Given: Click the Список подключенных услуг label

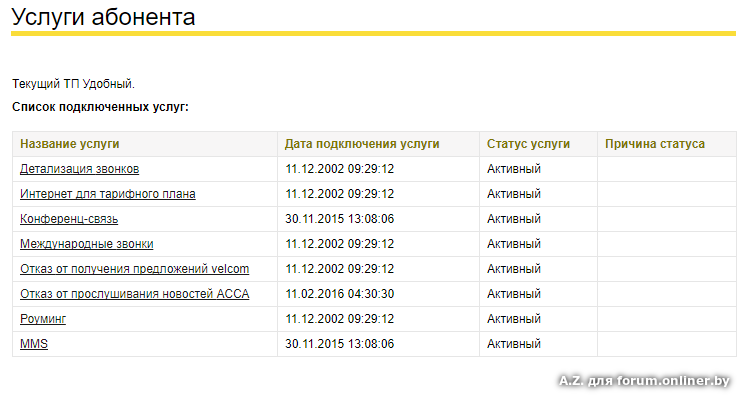Looking at the screenshot, I should [100, 107].
